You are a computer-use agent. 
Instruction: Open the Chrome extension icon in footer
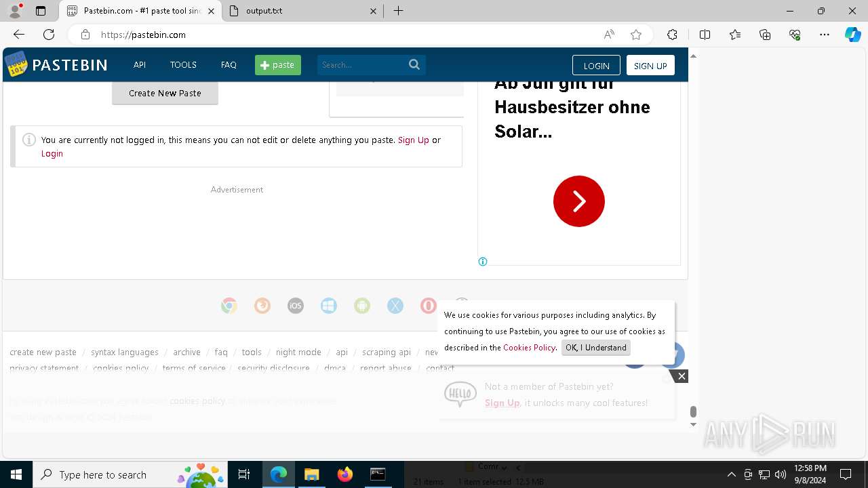coord(229,306)
